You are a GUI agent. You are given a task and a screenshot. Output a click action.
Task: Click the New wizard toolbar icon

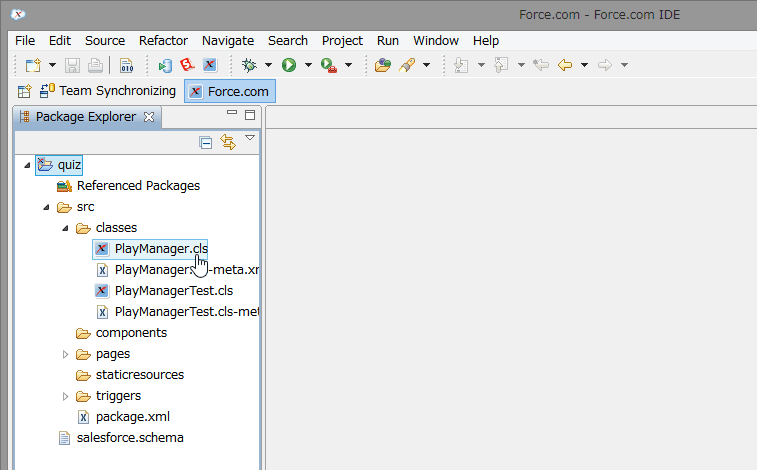(x=33, y=65)
